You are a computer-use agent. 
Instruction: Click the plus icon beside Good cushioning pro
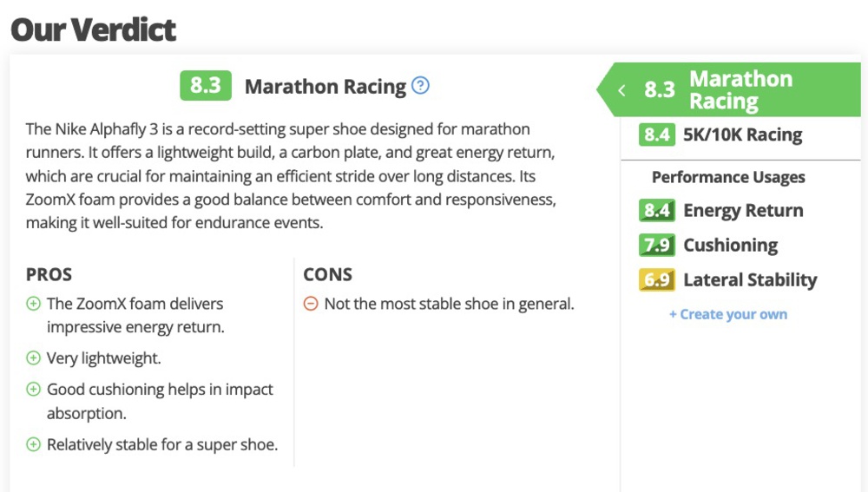pyautogui.click(x=33, y=390)
